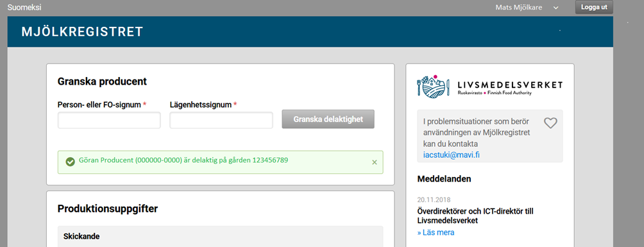Open the Läs mera news link
This screenshot has width=644, height=247.
pyautogui.click(x=436, y=233)
